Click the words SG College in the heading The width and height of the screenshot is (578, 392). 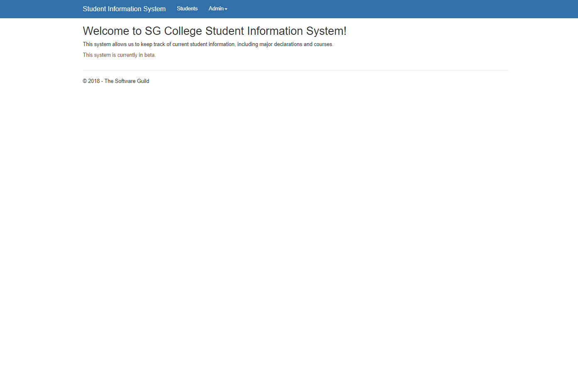(x=173, y=31)
